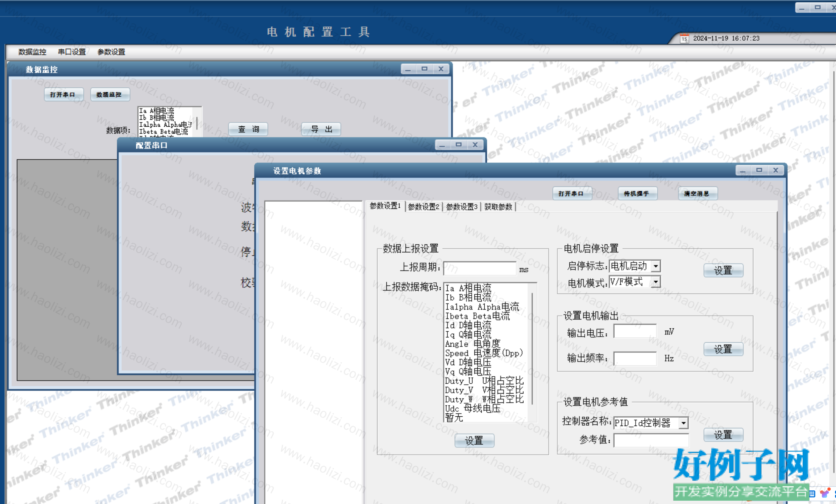
Task: Switch to the 参数设置3 tab
Action: [462, 207]
